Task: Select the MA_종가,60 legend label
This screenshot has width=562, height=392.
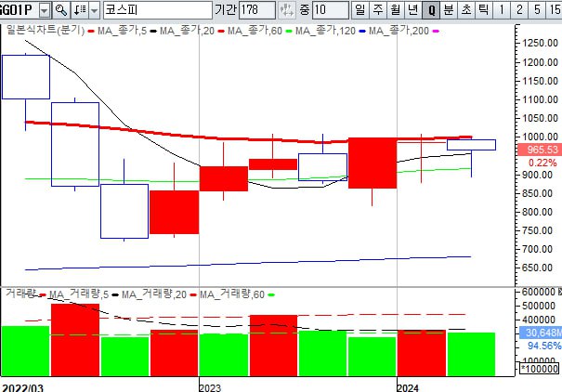Action: [x=255, y=31]
